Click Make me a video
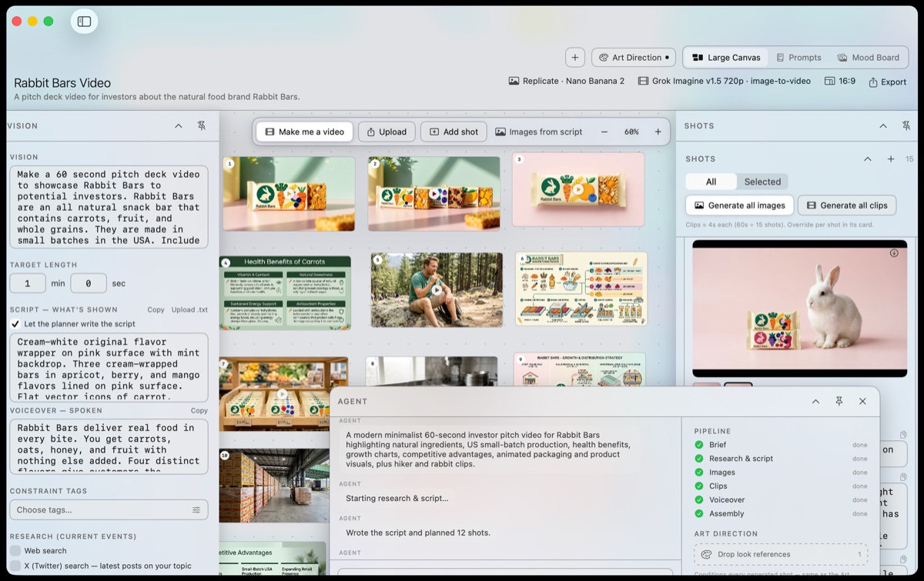 pyautogui.click(x=304, y=132)
